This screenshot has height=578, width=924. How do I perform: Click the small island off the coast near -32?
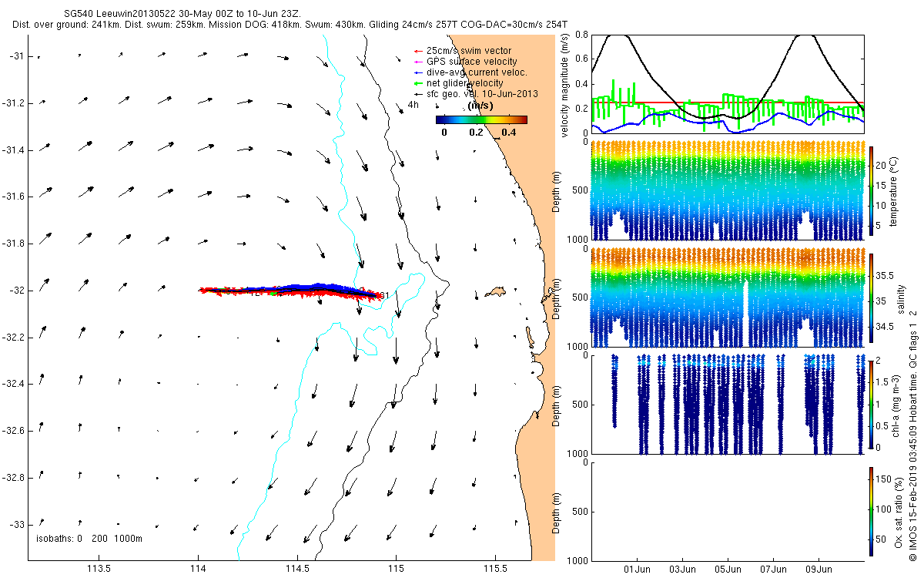pyautogui.click(x=495, y=291)
